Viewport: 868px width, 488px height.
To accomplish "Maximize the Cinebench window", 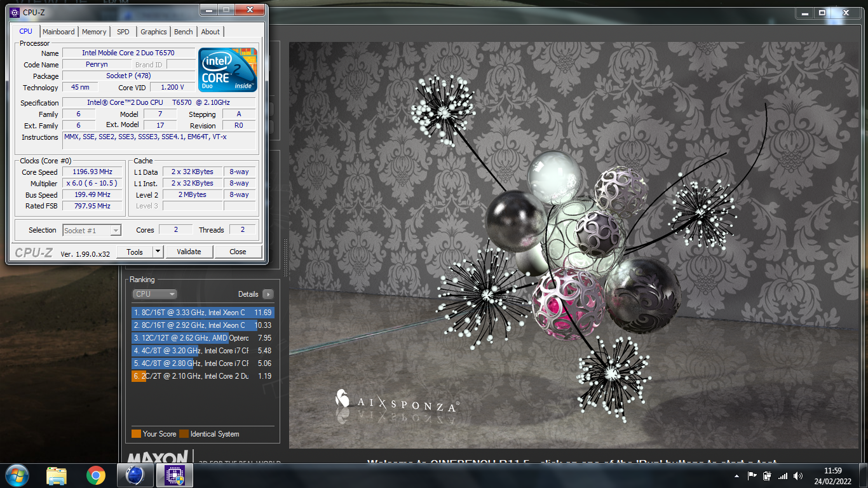I will (x=822, y=12).
